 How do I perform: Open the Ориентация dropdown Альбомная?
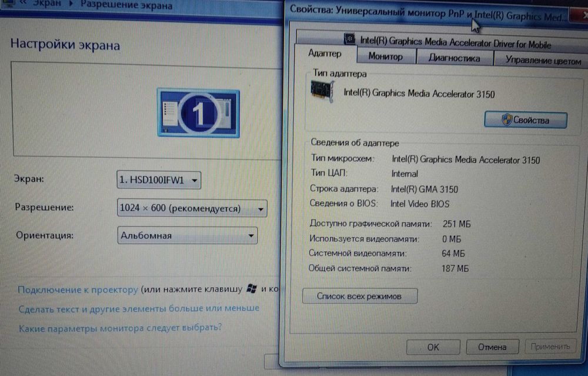187,235
